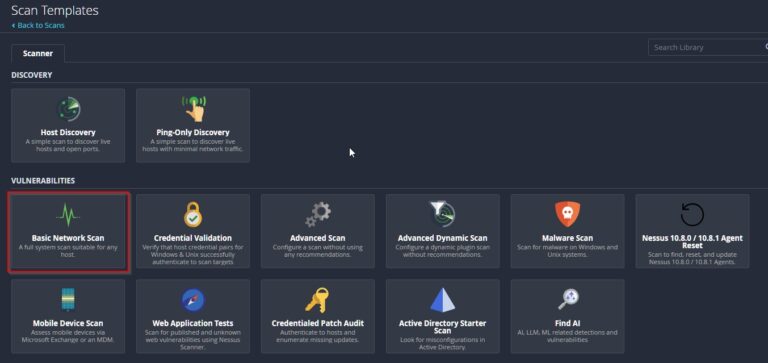Click the Host Discovery radar icon
768x363 pixels.
(68, 109)
